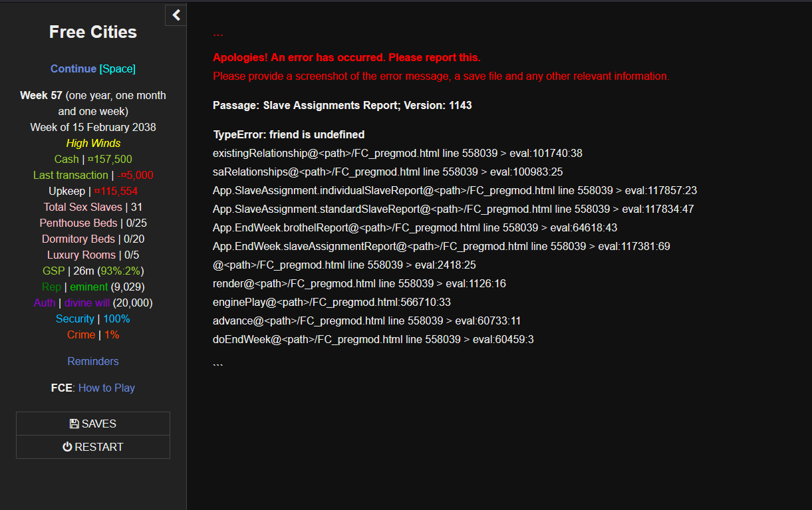Viewport: 812px width, 510px height.
Task: Open the Rep eminent status link
Action: click(x=88, y=287)
